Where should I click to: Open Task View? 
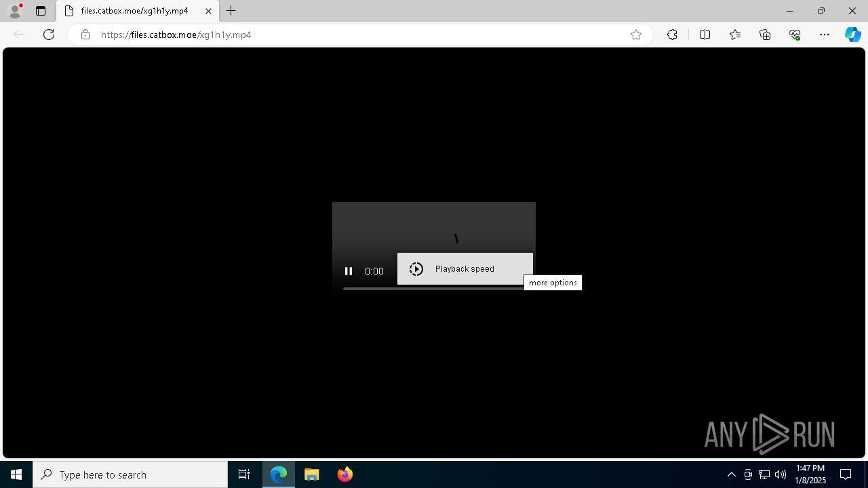click(244, 474)
